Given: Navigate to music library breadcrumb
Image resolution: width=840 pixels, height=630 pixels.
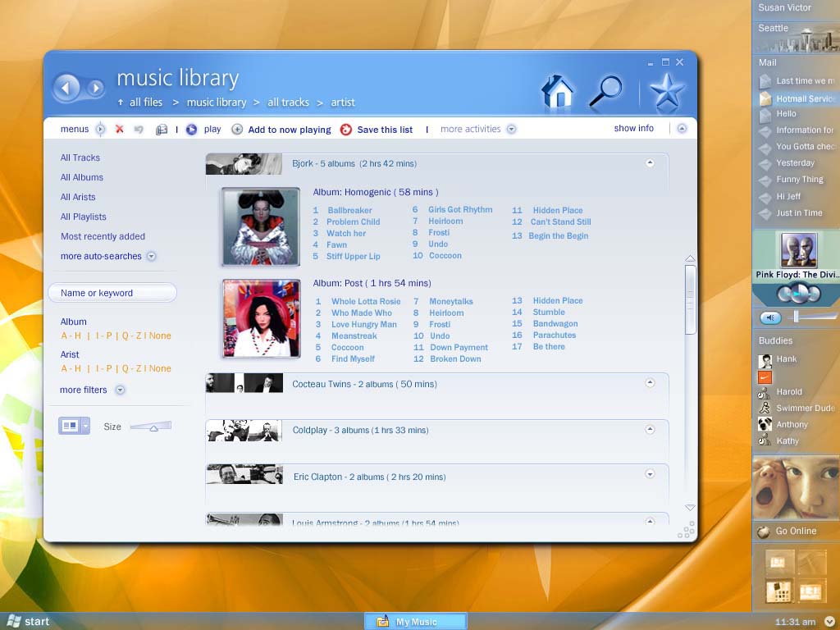Looking at the screenshot, I should coord(217,103).
